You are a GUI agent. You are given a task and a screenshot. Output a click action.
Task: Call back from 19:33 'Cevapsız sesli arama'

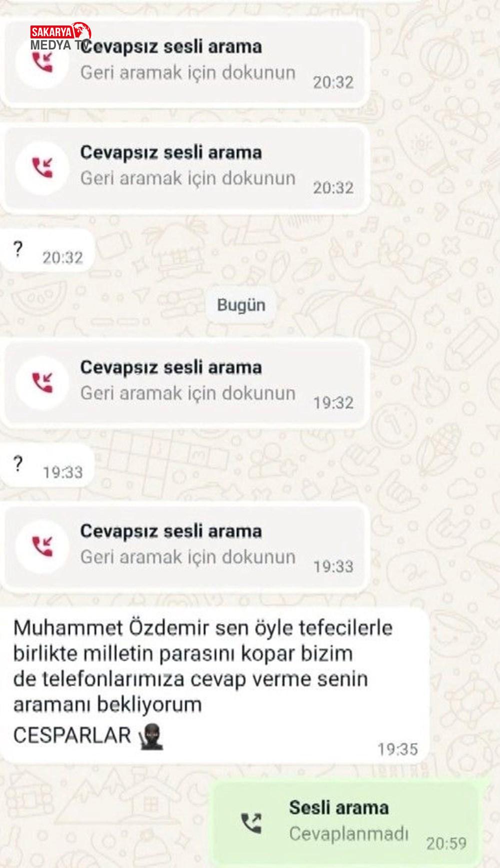(186, 546)
